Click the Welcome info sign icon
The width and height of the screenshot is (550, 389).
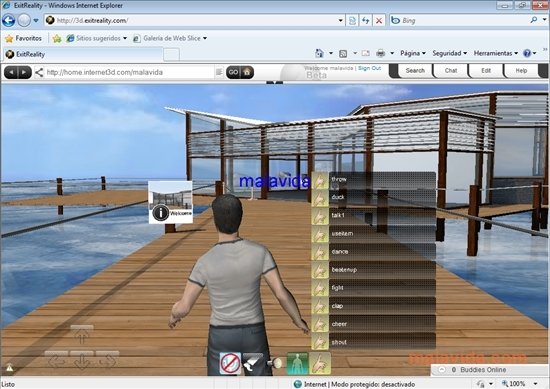tap(161, 213)
